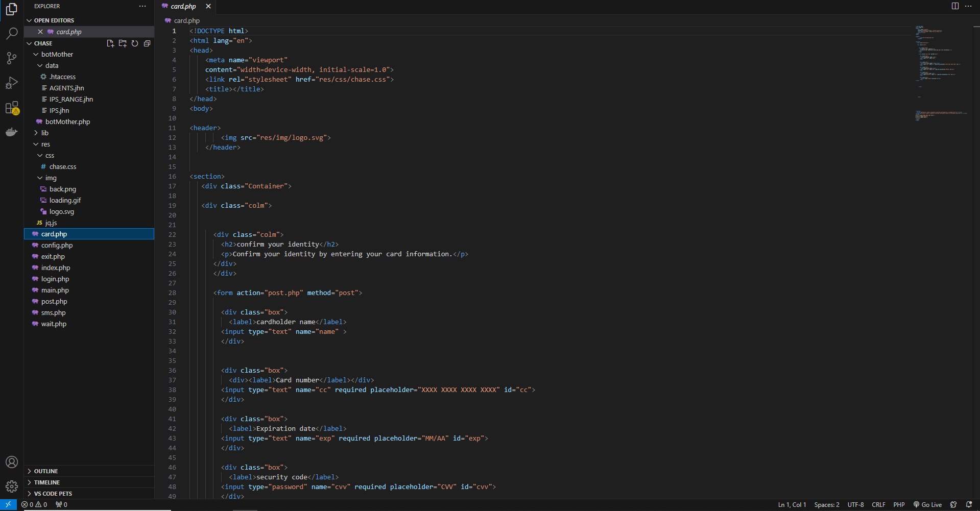The height and width of the screenshot is (511, 980).
Task: Open the Docker view in activity bar
Action: (x=11, y=132)
